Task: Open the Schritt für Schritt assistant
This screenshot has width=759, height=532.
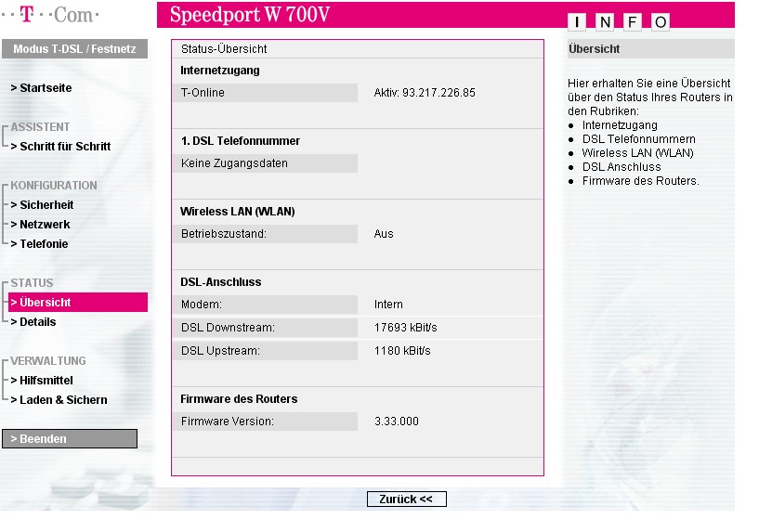Action: 60,147
